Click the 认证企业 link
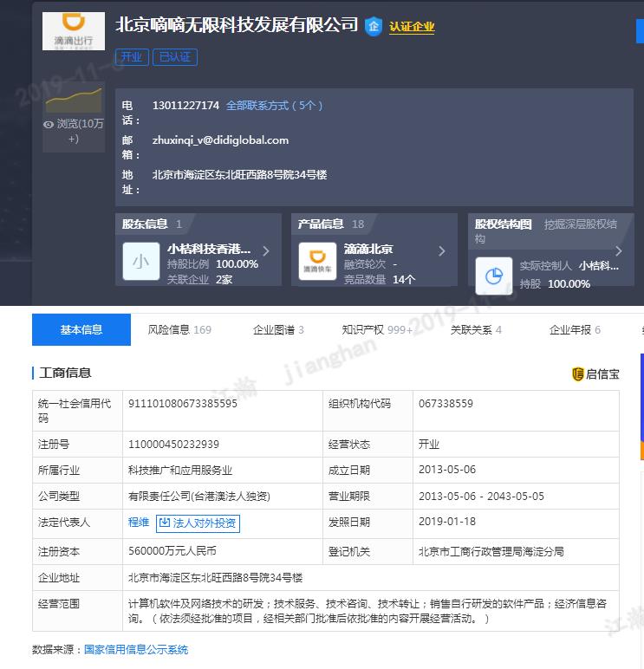 [412, 27]
